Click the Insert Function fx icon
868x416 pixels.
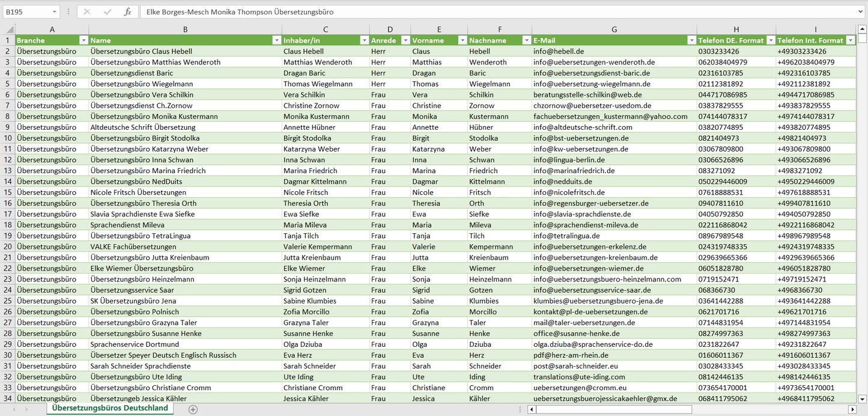(x=127, y=12)
